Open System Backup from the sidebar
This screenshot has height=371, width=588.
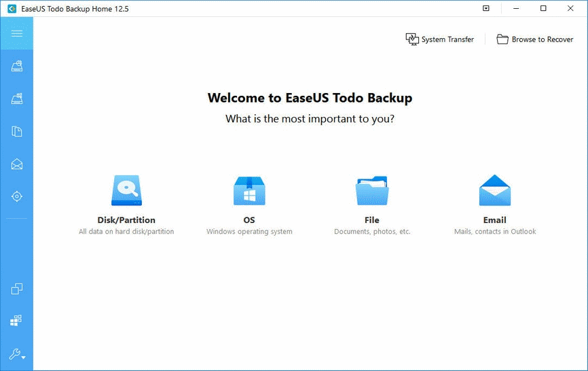point(17,99)
